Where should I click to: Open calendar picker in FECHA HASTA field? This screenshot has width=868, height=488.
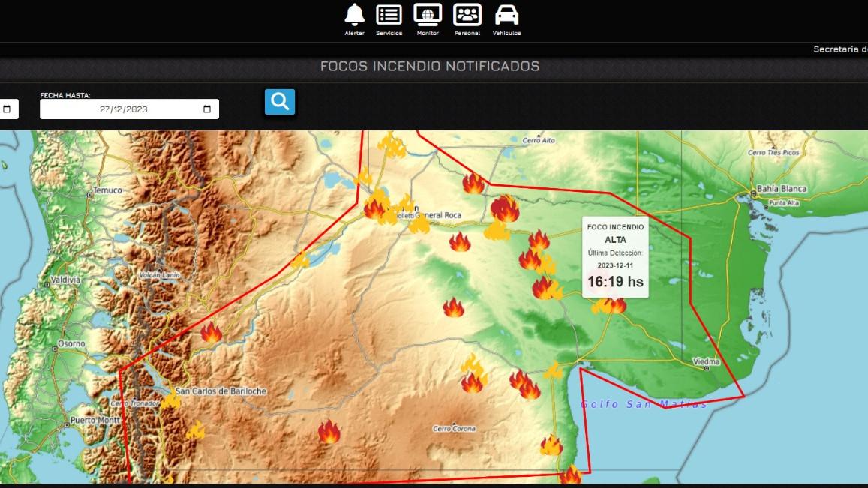[x=207, y=109]
